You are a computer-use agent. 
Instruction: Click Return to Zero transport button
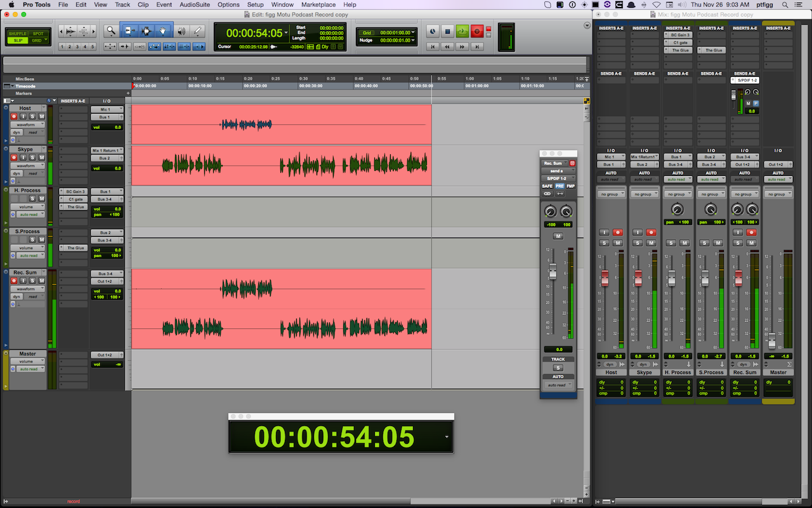pyautogui.click(x=432, y=46)
